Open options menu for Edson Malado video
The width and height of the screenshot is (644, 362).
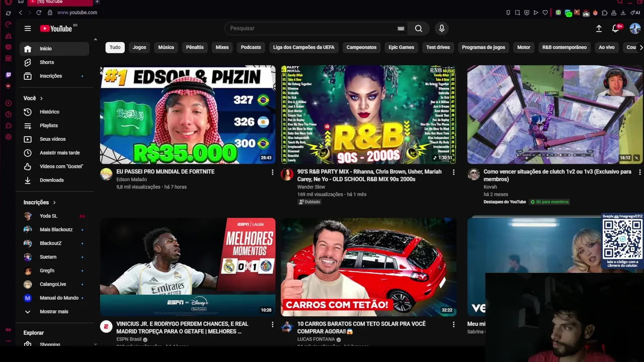point(272,172)
